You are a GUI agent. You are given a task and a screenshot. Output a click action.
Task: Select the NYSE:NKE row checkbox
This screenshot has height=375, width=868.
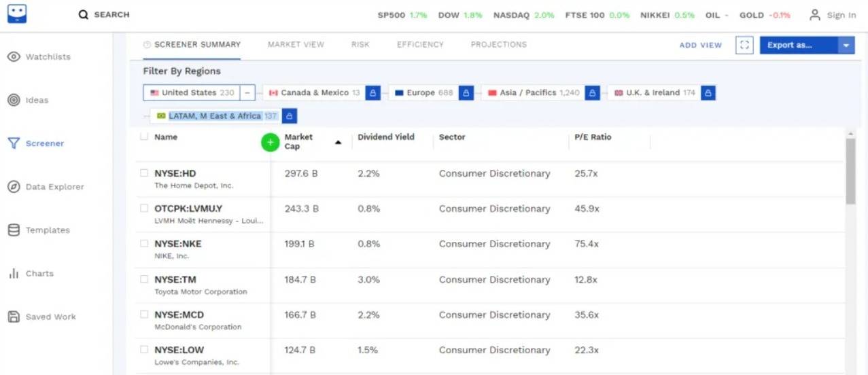(144, 244)
